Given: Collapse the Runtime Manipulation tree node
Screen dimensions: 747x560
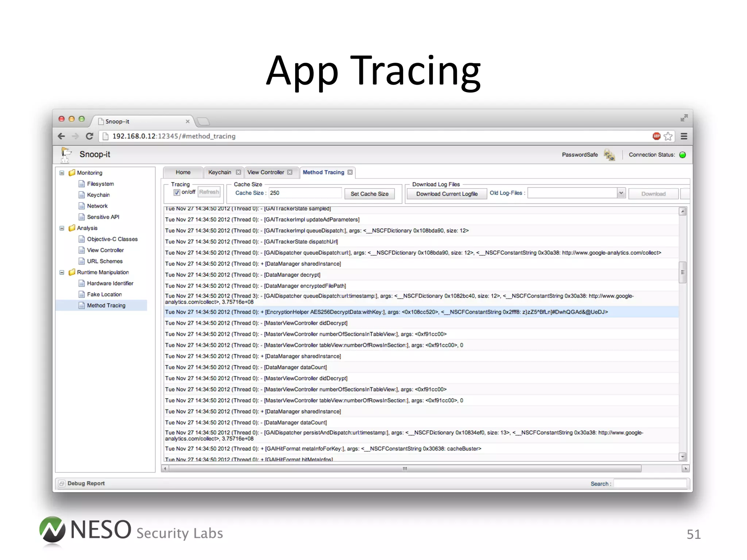Looking at the screenshot, I should pos(62,272).
